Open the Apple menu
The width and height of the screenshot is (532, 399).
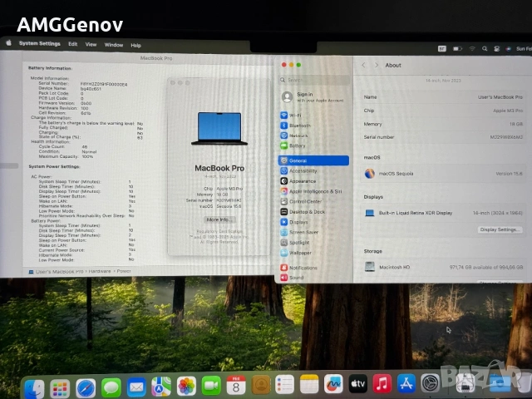coord(9,43)
